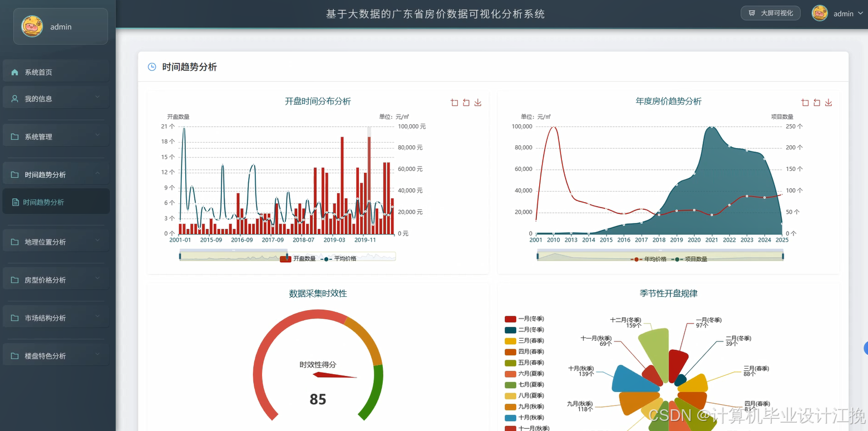The image size is (868, 431).
Task: Click the gauge needle in 数据采集时效性
Action: click(335, 375)
